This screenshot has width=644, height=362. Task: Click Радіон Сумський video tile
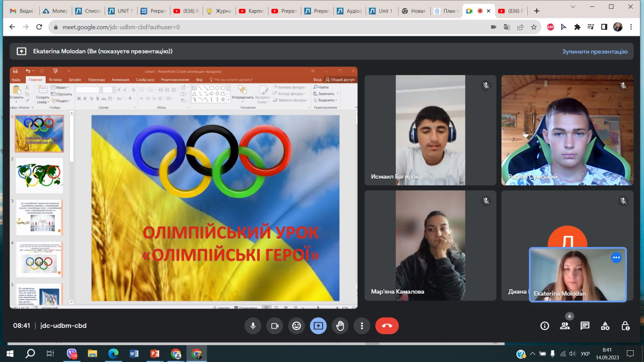[567, 130]
